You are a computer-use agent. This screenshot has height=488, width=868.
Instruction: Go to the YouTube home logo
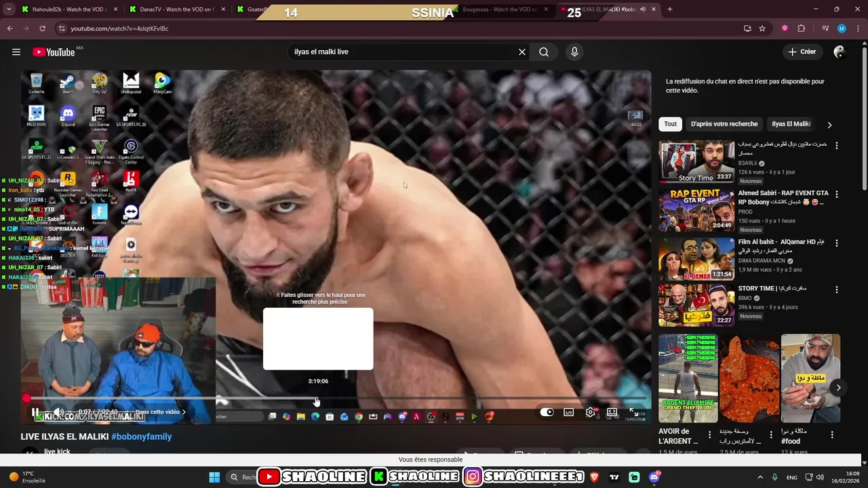point(54,52)
